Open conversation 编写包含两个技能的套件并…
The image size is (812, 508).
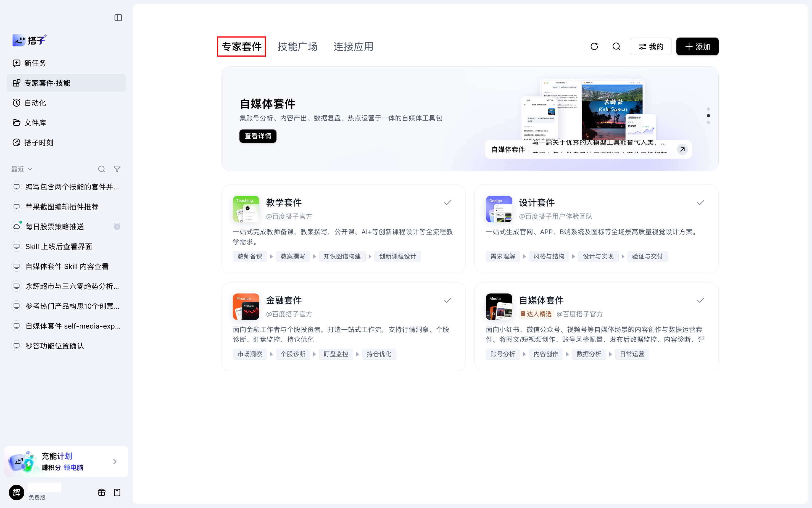[x=66, y=187]
